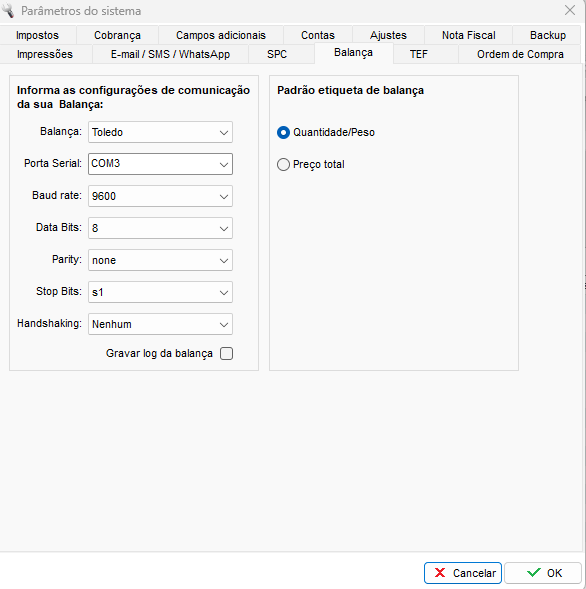Close the Parâmetros do sistema window
The width and height of the screenshot is (586, 589).
pyautogui.click(x=570, y=10)
